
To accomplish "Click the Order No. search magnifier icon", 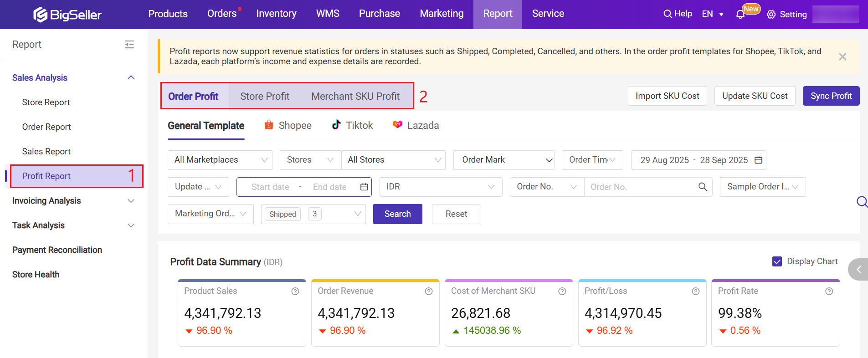I will coord(703,187).
